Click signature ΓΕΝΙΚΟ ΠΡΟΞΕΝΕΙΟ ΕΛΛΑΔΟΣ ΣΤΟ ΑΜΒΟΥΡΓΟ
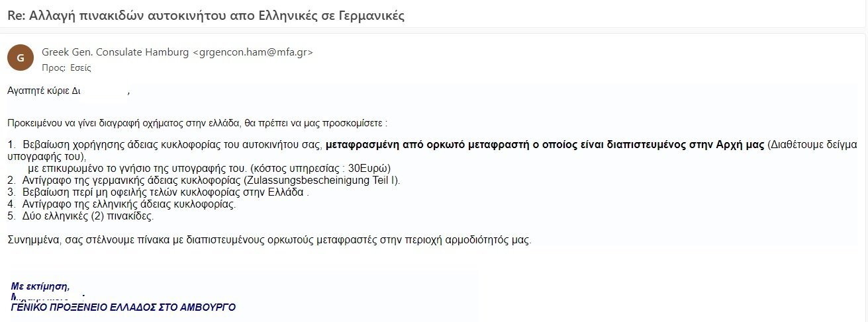The height and width of the screenshot is (322, 868). (x=124, y=307)
